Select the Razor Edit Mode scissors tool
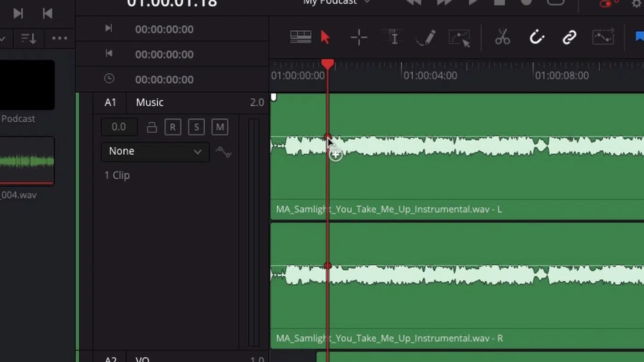 point(502,37)
